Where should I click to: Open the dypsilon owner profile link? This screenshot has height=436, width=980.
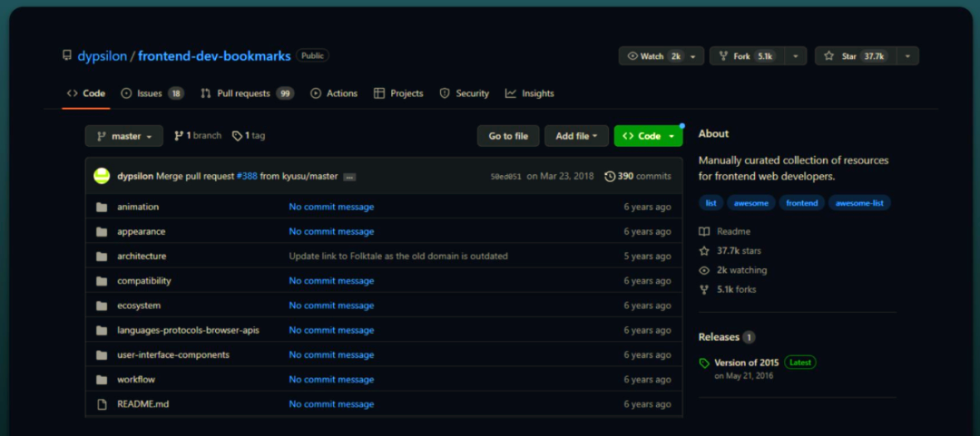(x=102, y=56)
